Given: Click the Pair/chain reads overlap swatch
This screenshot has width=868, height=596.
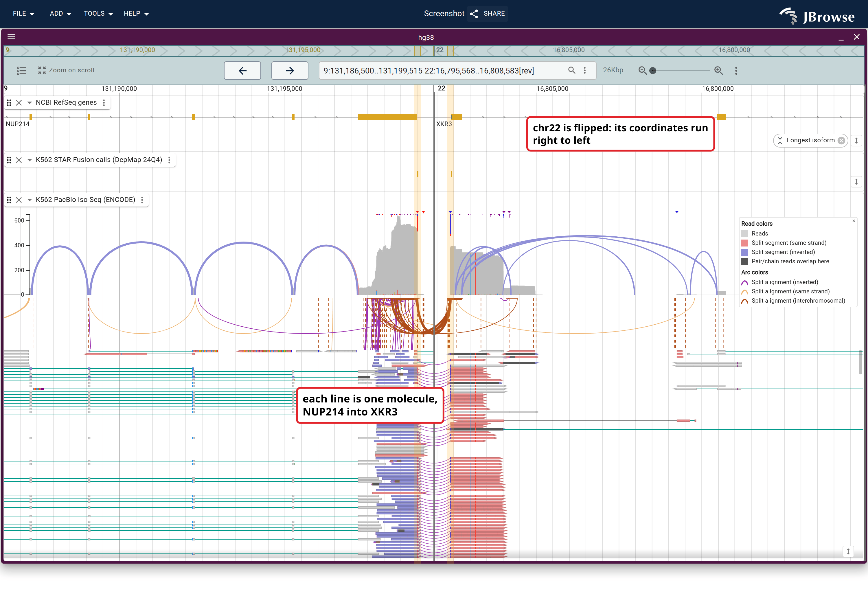Looking at the screenshot, I should click(x=744, y=262).
